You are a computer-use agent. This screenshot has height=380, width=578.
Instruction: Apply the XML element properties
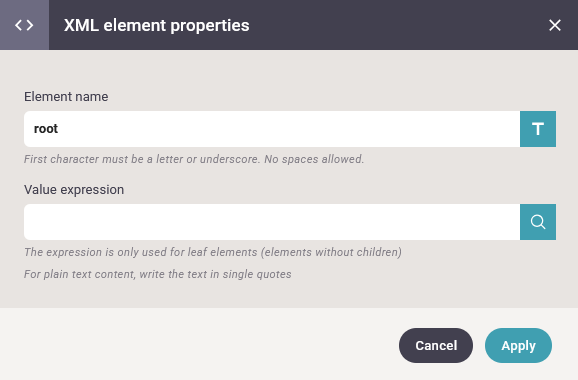[x=518, y=345]
